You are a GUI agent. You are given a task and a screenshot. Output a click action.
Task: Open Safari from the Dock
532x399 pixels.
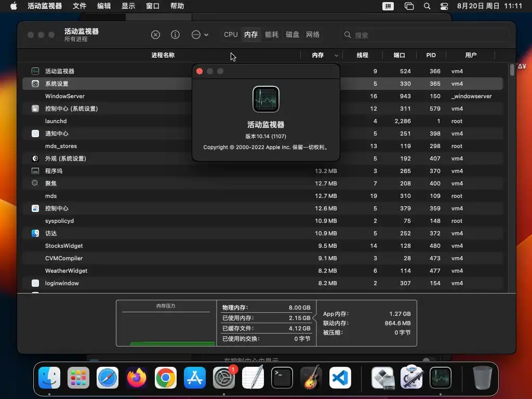[108, 378]
